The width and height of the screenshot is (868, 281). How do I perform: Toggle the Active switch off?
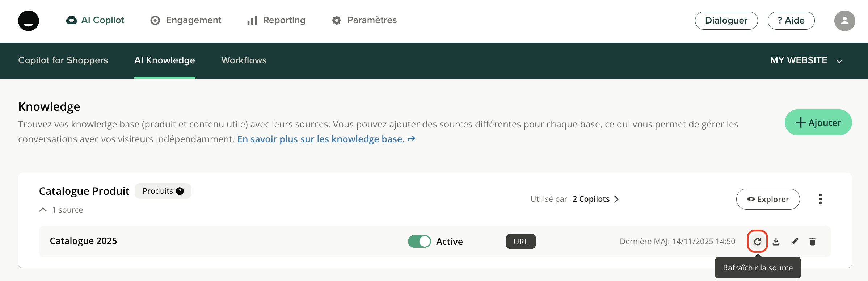pyautogui.click(x=419, y=241)
